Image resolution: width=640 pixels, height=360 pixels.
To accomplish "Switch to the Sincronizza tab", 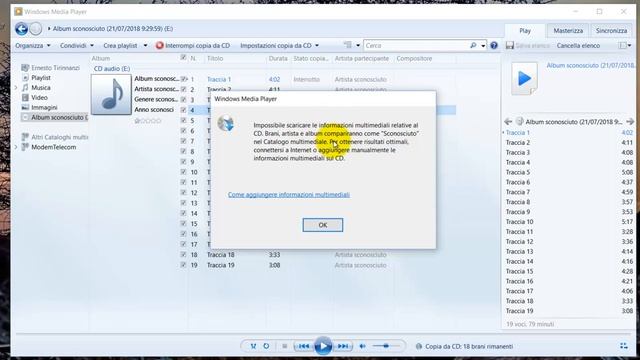I will 611,31.
